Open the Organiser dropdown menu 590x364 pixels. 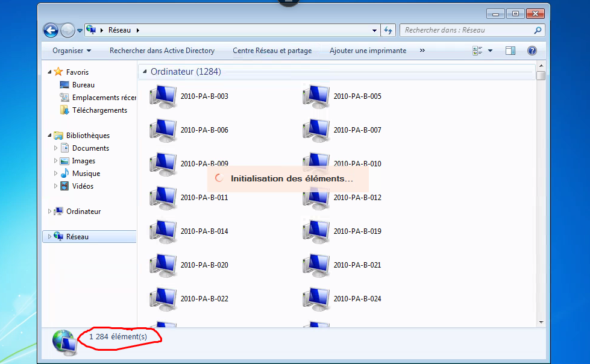click(72, 51)
